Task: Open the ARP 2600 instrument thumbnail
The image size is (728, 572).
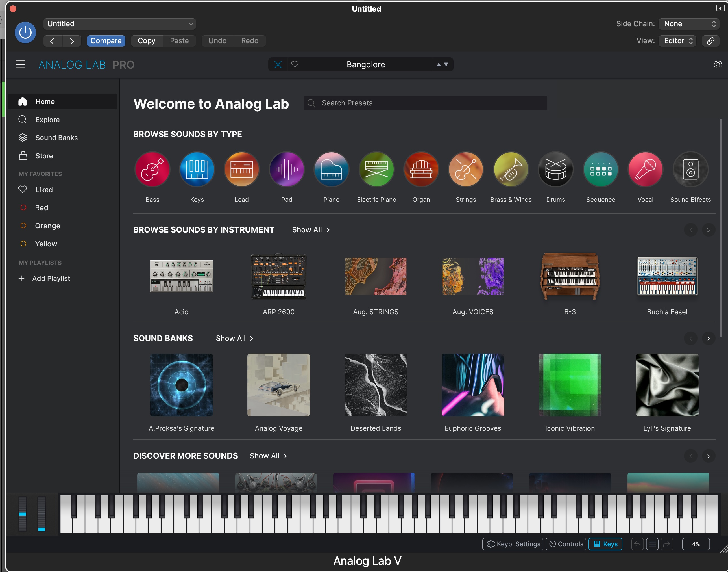Action: (278, 276)
